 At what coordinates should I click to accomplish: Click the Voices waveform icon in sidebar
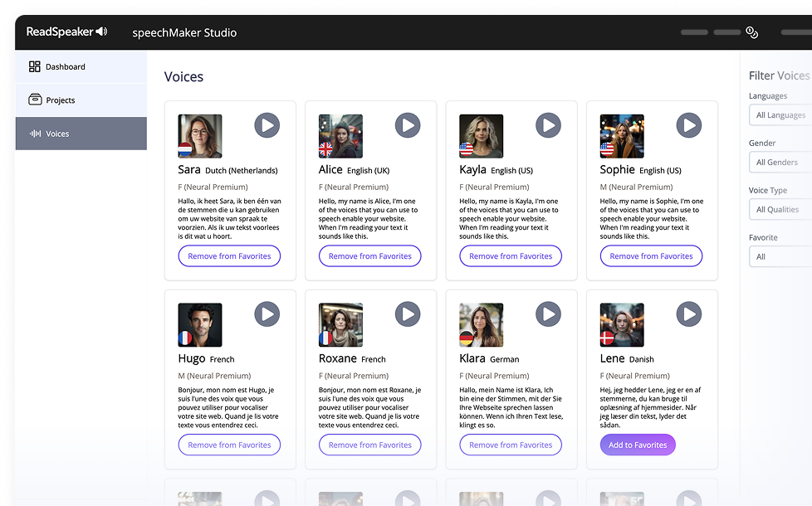click(x=35, y=134)
